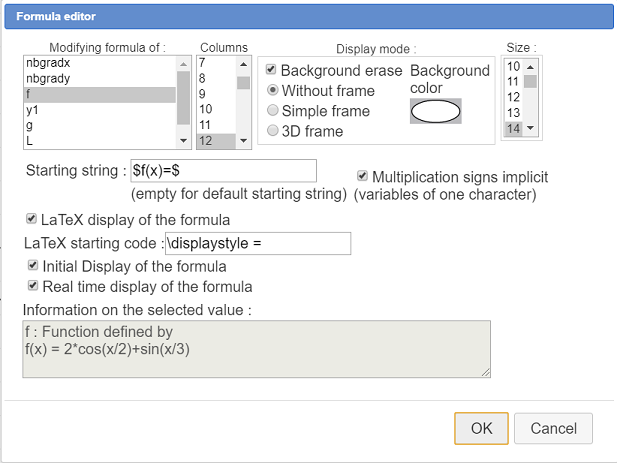The height and width of the screenshot is (463, 617).
Task: Click the Starting string input field
Action: click(223, 170)
